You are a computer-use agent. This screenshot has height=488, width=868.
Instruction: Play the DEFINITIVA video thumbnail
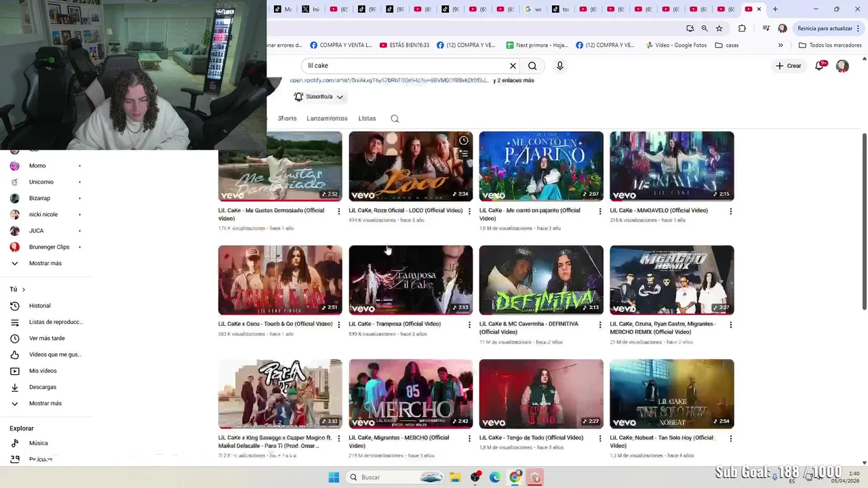pyautogui.click(x=541, y=280)
